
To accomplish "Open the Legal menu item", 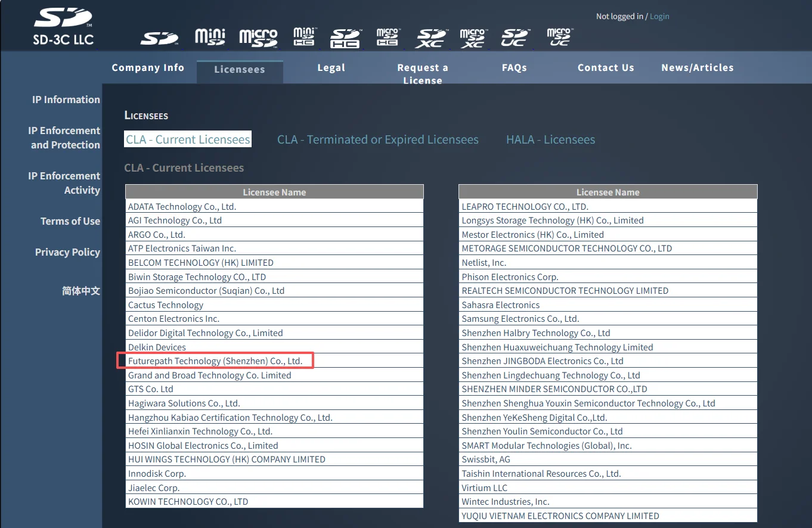I will point(331,67).
